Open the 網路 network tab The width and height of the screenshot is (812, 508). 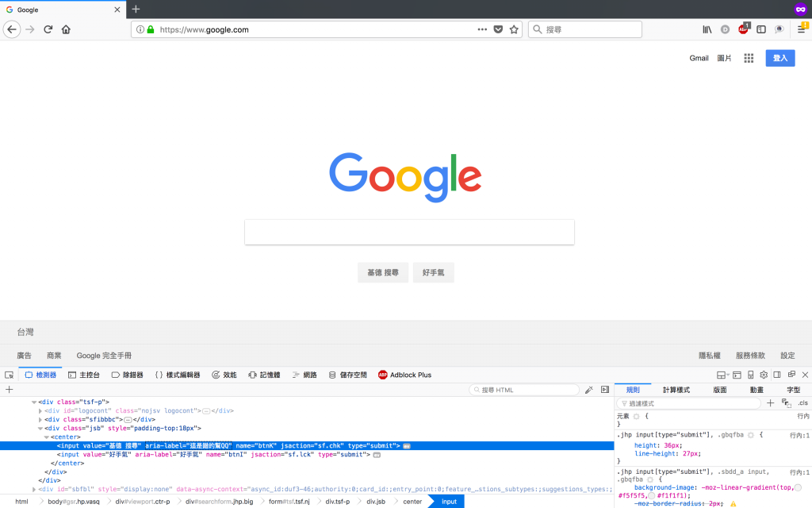(304, 375)
